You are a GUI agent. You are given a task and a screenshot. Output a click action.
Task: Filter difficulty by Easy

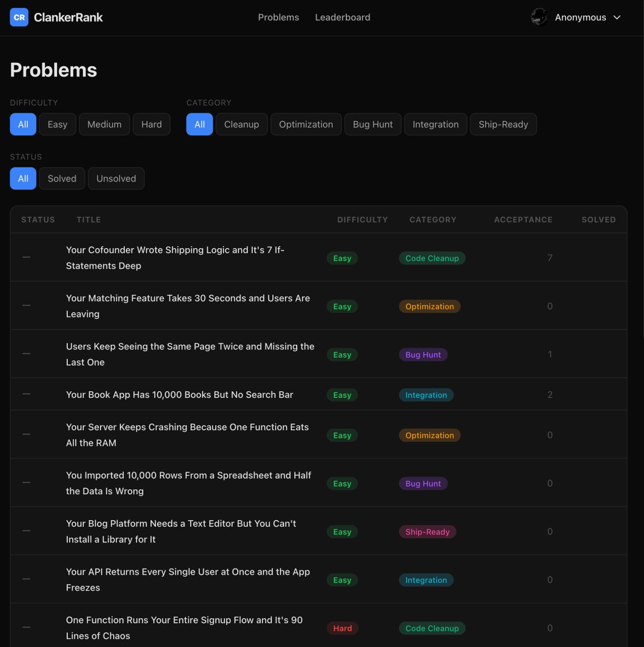pyautogui.click(x=58, y=124)
